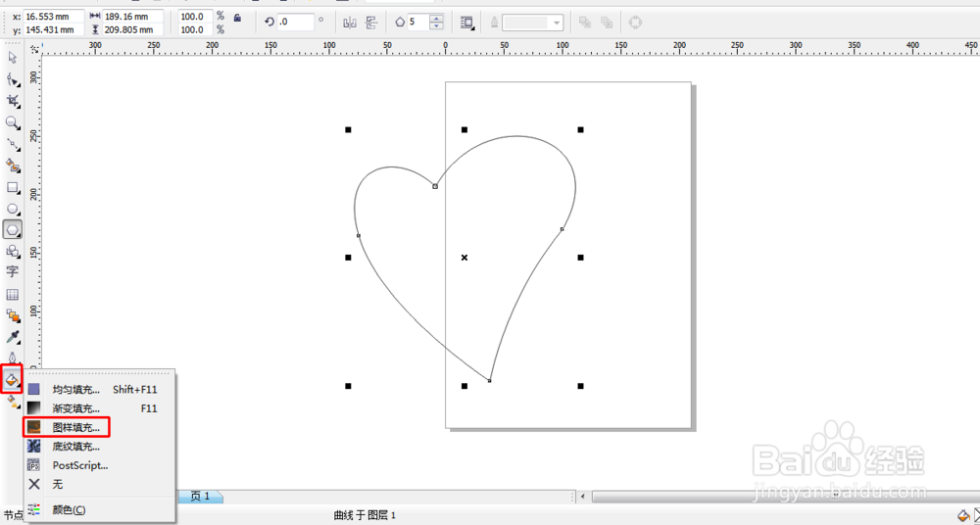
Task: Click the x position field
Action: pos(54,17)
